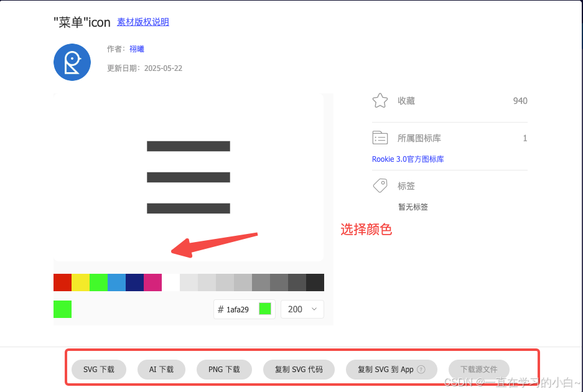This screenshot has height=392, width=583.
Task: Click the icon library folder icon
Action: click(380, 138)
